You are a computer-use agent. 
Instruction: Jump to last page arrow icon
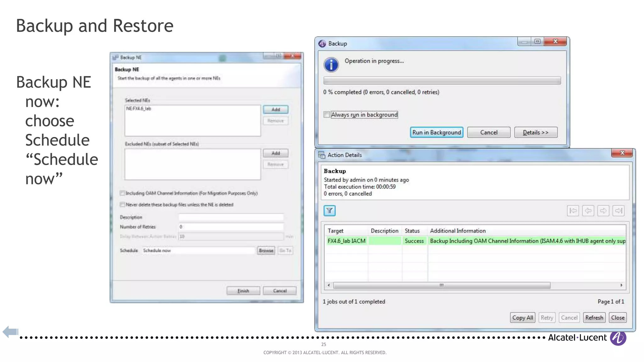(x=619, y=211)
